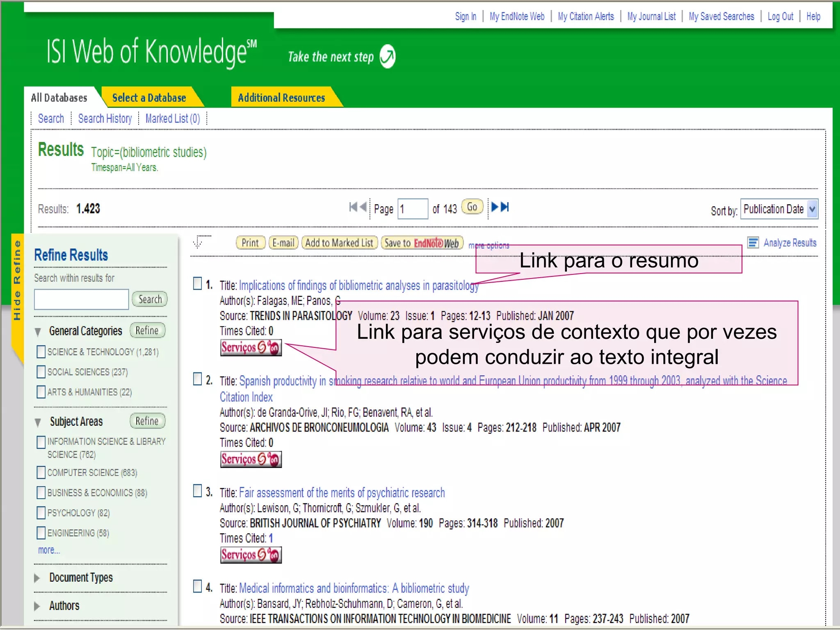Tick Psychology subject checkbox
Screen dimensions: 840x630
[41, 513]
